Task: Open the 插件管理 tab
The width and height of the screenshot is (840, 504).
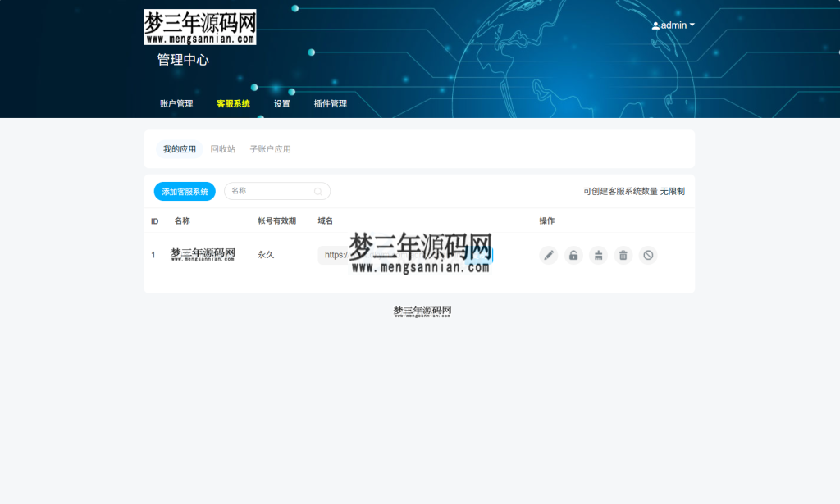Action: (329, 104)
